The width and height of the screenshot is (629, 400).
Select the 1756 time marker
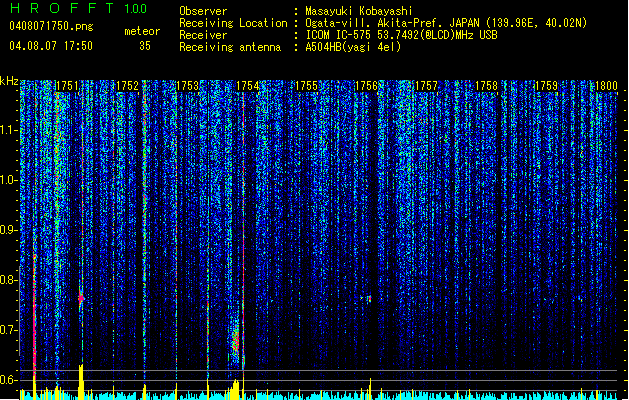[x=367, y=86]
